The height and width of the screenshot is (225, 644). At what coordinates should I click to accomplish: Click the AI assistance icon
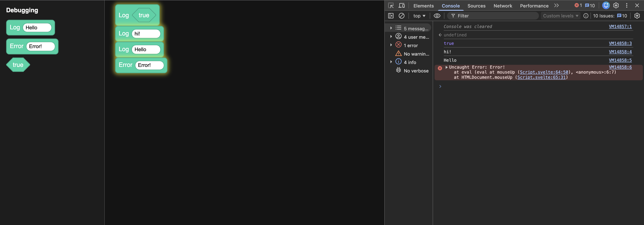click(606, 6)
